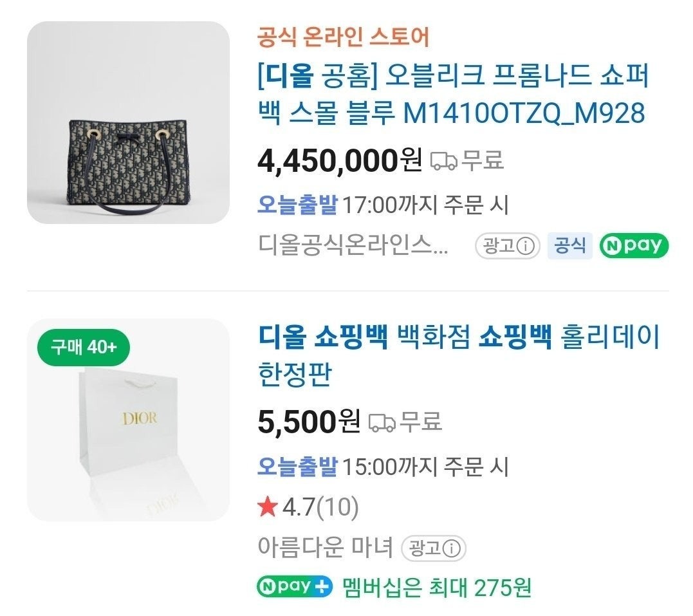Click the 광고 info badge near 아름다운 마녀
The height and width of the screenshot is (616, 693).
click(x=433, y=548)
